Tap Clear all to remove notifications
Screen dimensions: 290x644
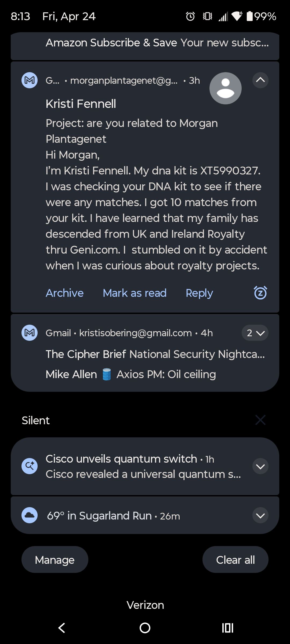click(x=235, y=559)
